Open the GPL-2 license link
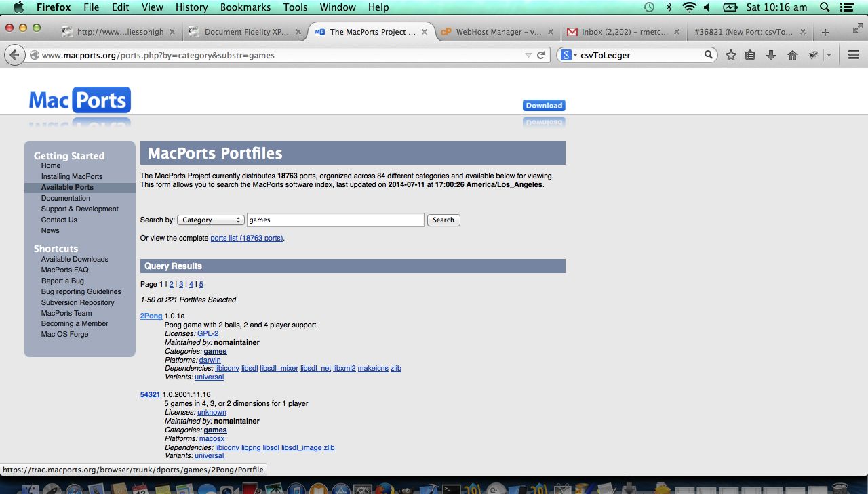 (208, 333)
